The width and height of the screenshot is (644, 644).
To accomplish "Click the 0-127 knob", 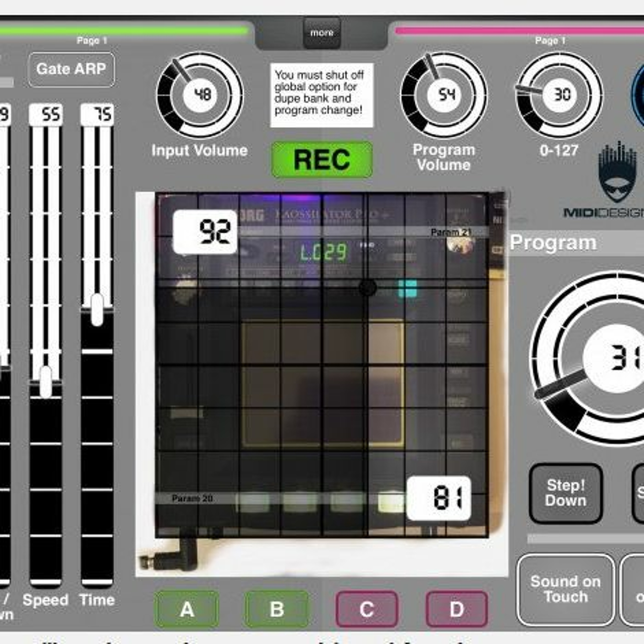I will tap(559, 95).
